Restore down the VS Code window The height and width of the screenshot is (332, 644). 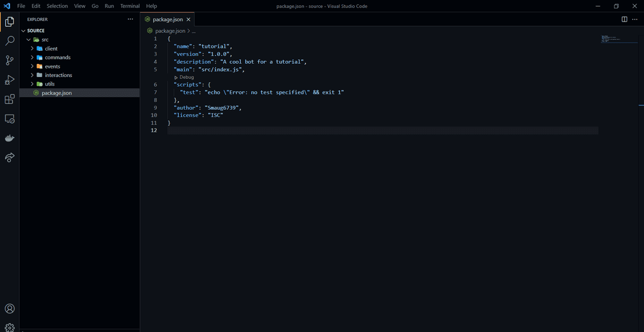click(x=616, y=6)
